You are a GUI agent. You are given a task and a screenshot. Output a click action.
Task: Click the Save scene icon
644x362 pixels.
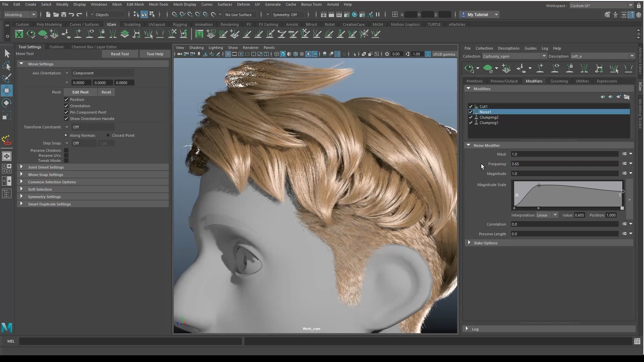[x=63, y=14]
